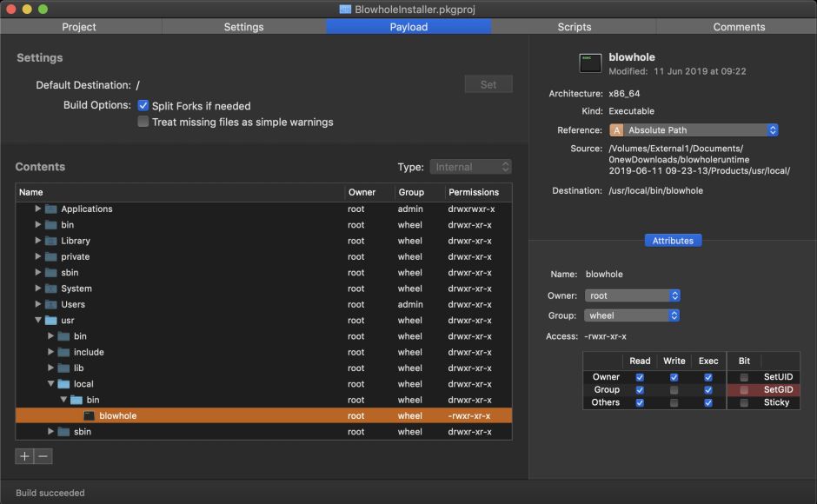The width and height of the screenshot is (817, 504).
Task: Click the terminal icon beside blowhole title
Action: point(590,63)
